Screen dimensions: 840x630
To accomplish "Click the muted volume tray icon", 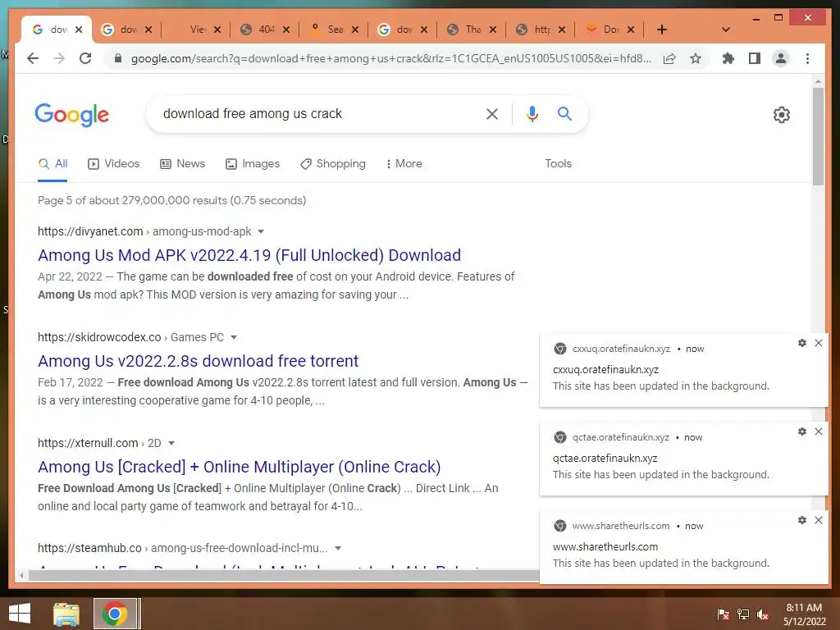I will (763, 614).
